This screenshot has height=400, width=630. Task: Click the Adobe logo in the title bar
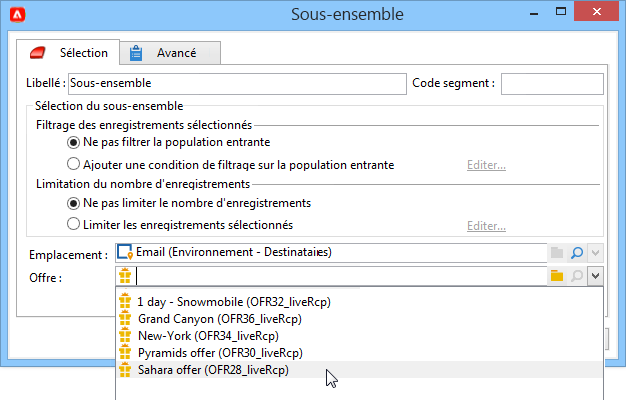(x=13, y=15)
